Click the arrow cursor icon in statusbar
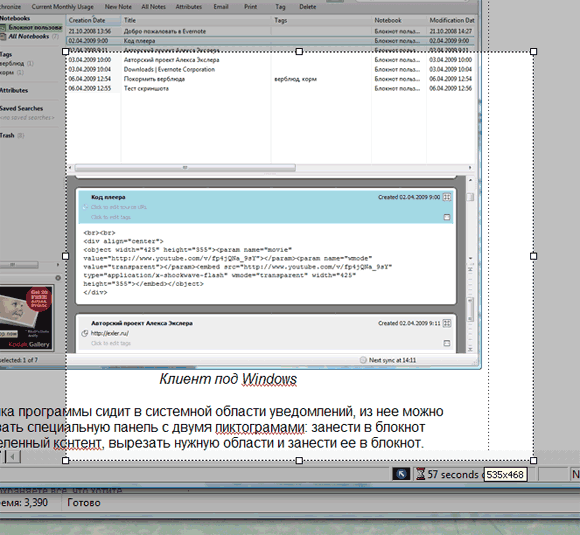 click(401, 474)
